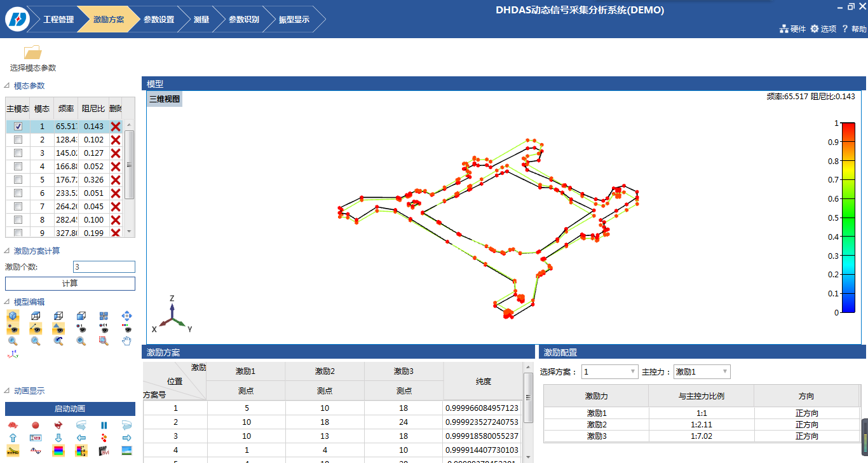Click the XYZ coordinate axes icon
Viewport: 868px width, 463px height.
pos(13,354)
